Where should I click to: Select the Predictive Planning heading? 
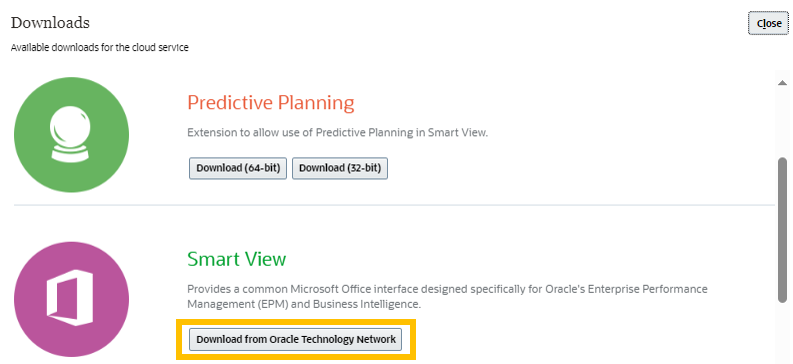[271, 103]
